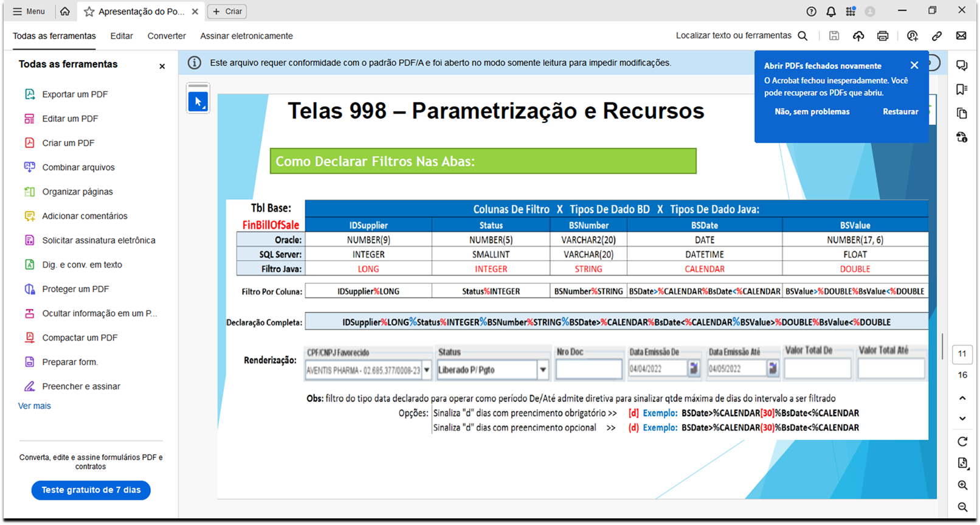
Task: Click the share with others icon
Action: click(x=913, y=36)
